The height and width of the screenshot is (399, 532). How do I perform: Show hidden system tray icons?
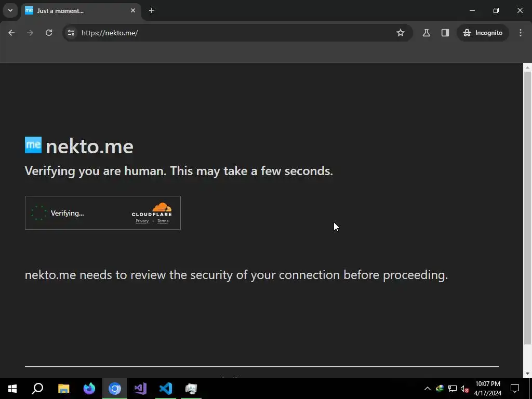point(428,389)
